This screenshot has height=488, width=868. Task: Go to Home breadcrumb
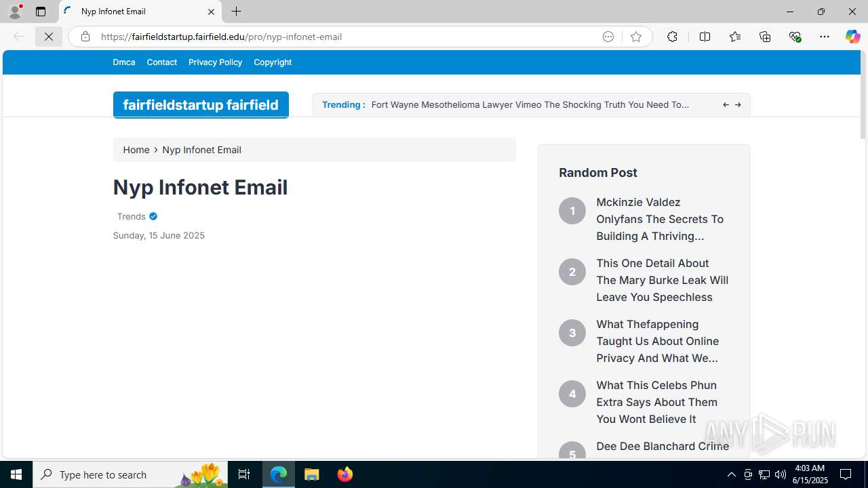[x=136, y=150]
